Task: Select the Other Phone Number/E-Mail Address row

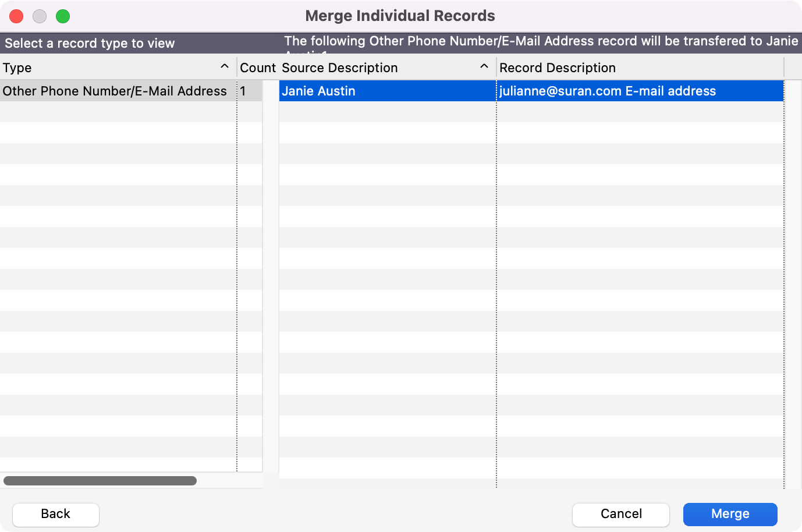Action: 115,91
